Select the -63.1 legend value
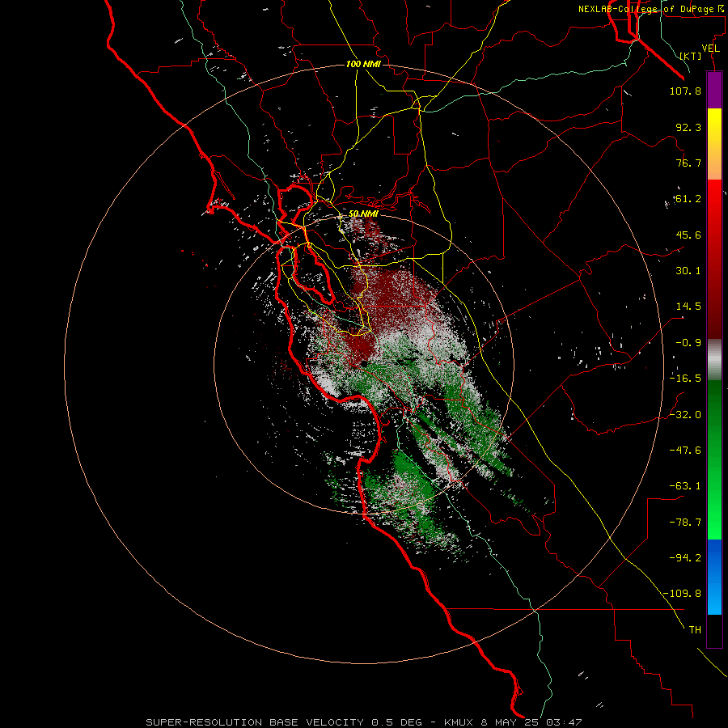728x728 pixels. (x=685, y=486)
